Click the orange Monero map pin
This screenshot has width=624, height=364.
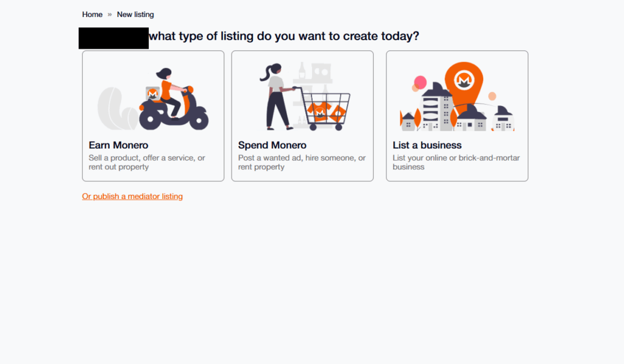pyautogui.click(x=464, y=81)
